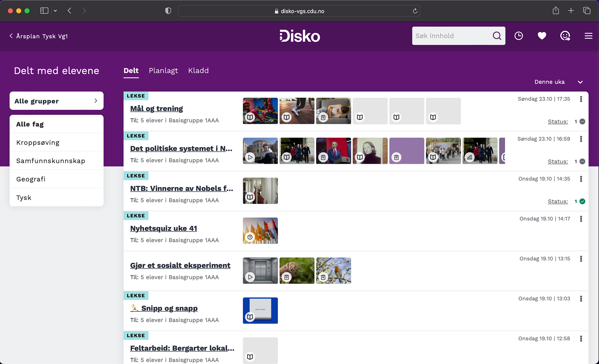The height and width of the screenshot is (364, 599).
Task: Open red podium speaker thumbnail
Action: click(x=334, y=151)
